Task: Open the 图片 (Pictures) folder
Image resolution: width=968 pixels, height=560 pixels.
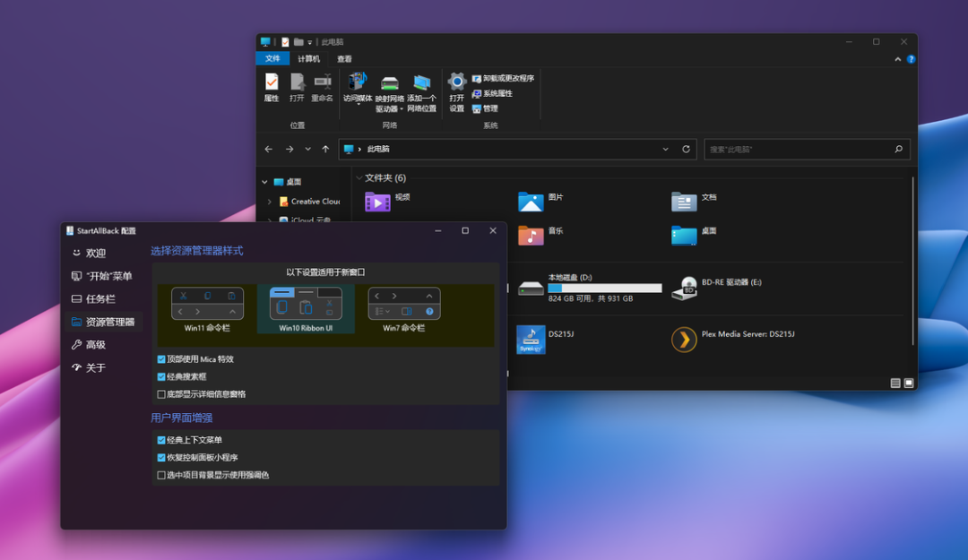Action: [x=531, y=202]
